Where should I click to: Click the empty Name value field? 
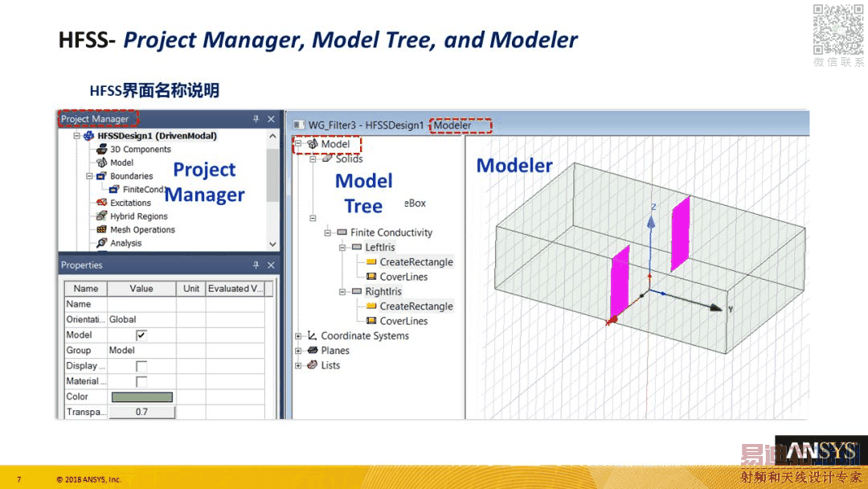coord(141,304)
